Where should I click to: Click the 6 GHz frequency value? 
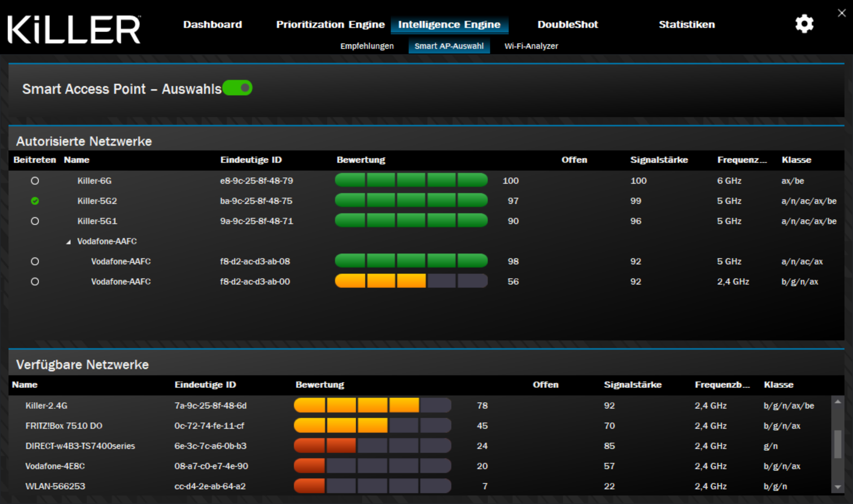[x=729, y=181]
